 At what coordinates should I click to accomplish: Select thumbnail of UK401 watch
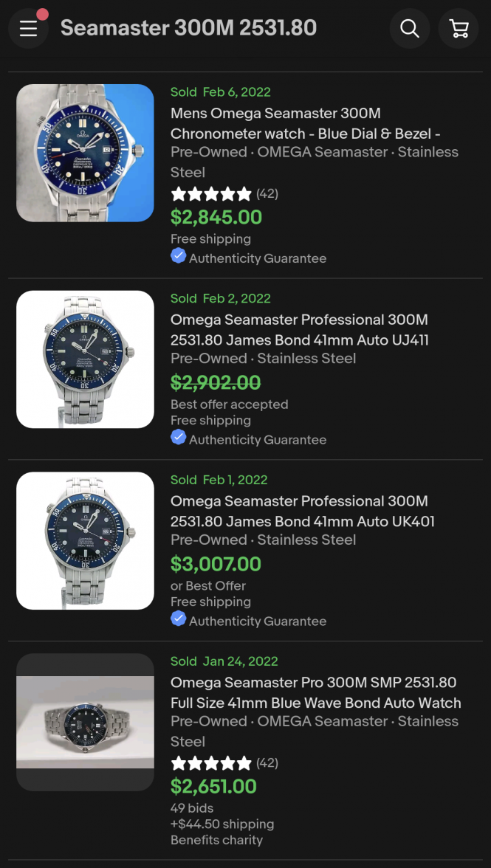(x=85, y=541)
